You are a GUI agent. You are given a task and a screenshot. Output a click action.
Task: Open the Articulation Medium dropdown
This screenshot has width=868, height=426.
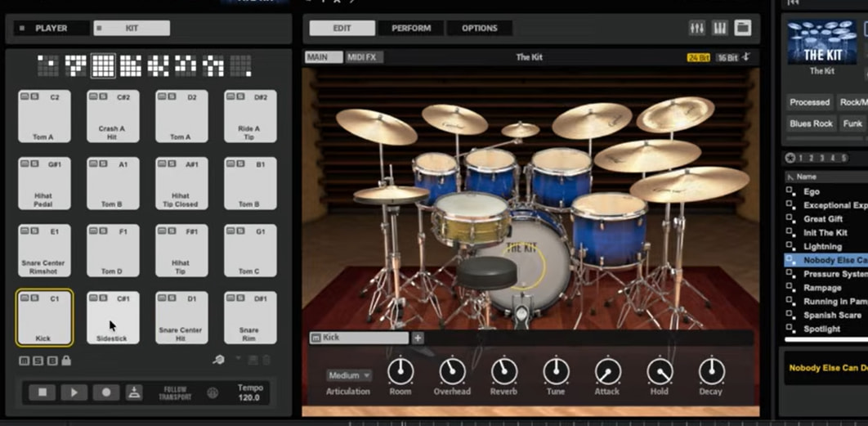349,375
